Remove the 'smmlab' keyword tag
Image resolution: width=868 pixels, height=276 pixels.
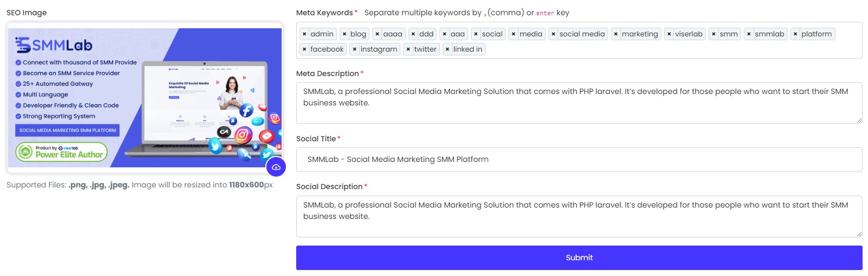(x=749, y=34)
